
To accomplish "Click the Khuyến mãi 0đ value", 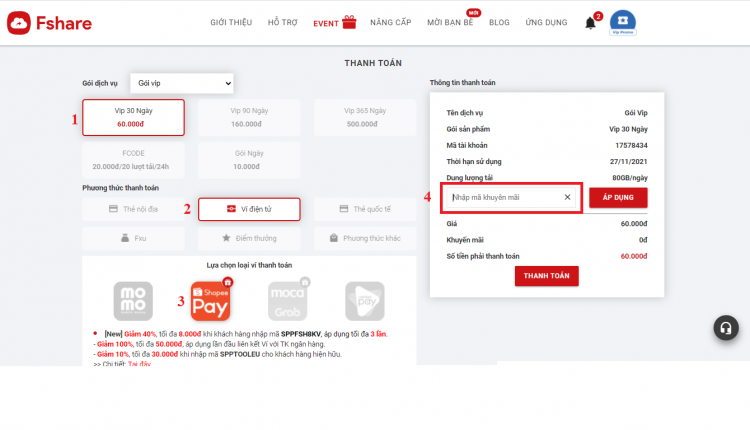I will click(643, 240).
